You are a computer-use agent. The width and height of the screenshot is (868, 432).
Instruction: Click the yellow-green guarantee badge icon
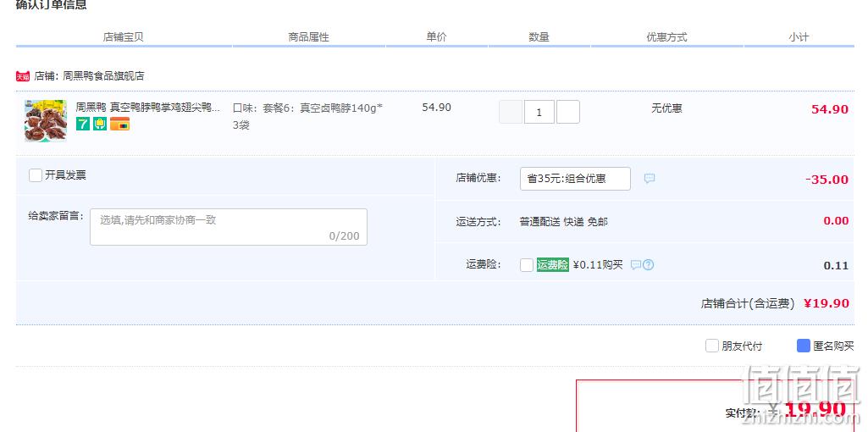pos(100,124)
